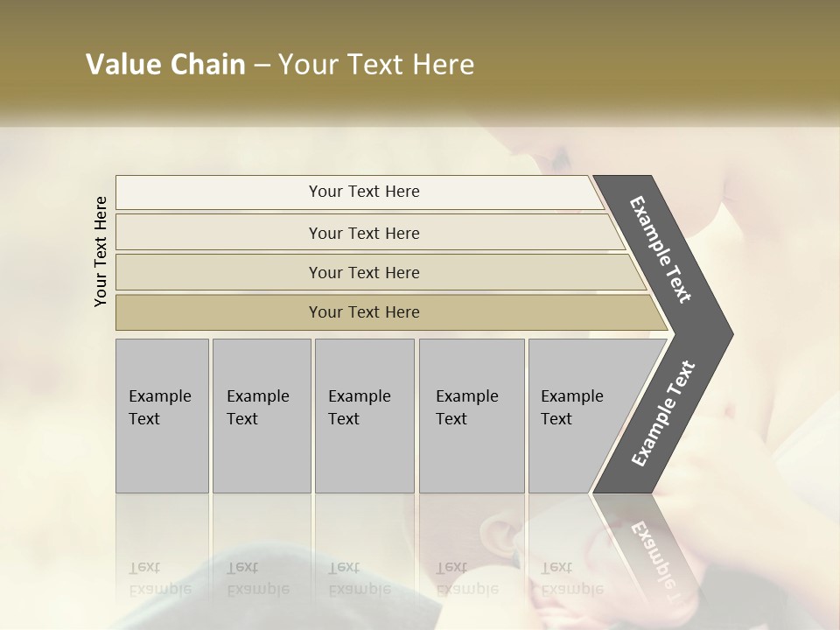Click the mirrored reflection under the first box

162,577
